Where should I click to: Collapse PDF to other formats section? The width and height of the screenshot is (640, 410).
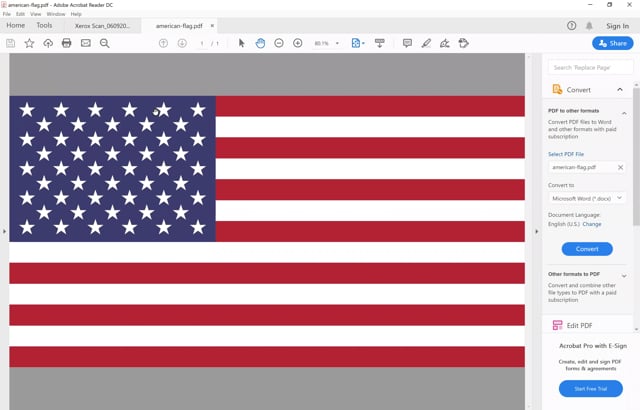[x=624, y=113]
